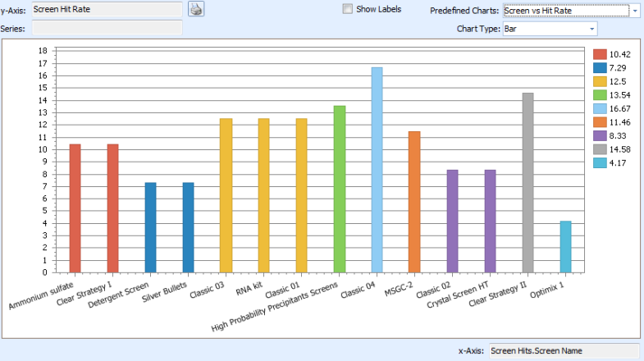The image size is (644, 361).
Task: Select the Crystal Screen HT bar
Action: pos(490,222)
